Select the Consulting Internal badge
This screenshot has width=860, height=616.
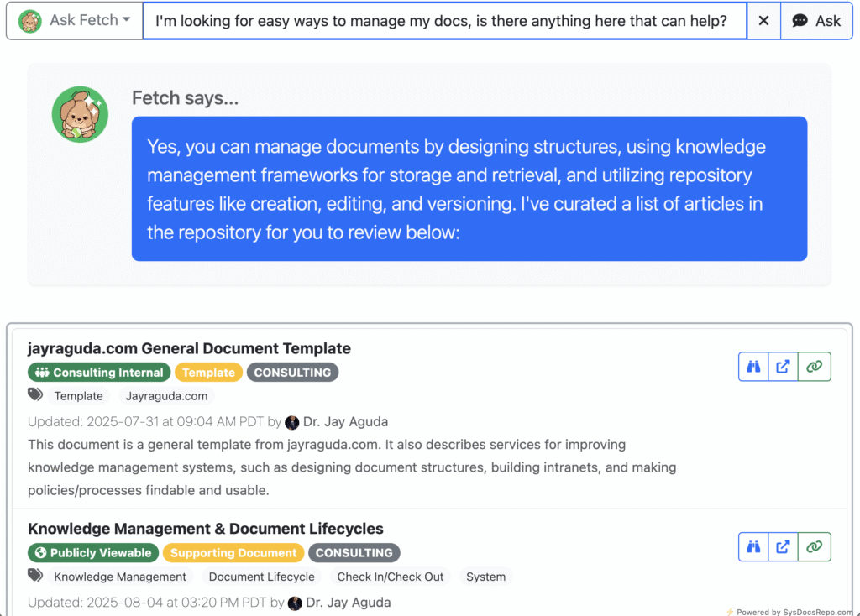pos(99,373)
